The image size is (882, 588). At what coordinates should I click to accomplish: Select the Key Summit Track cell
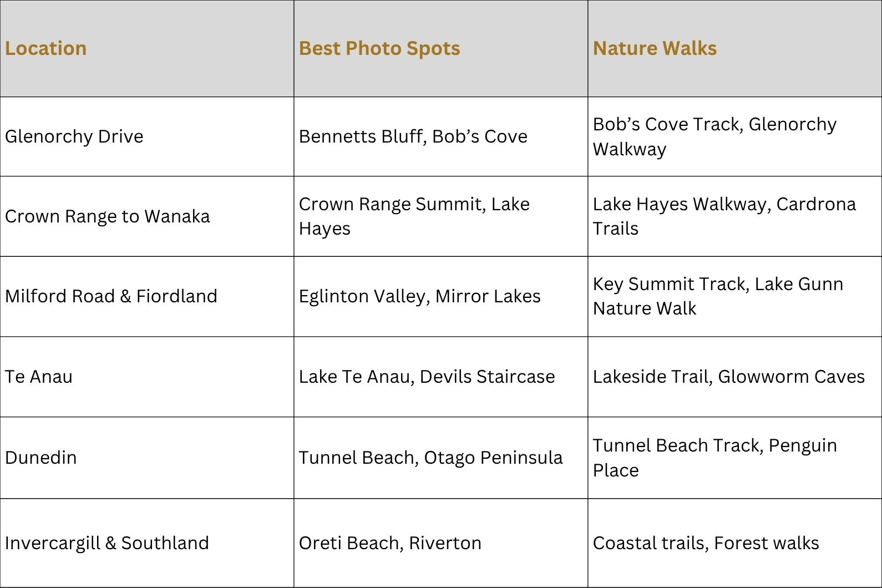tap(734, 296)
